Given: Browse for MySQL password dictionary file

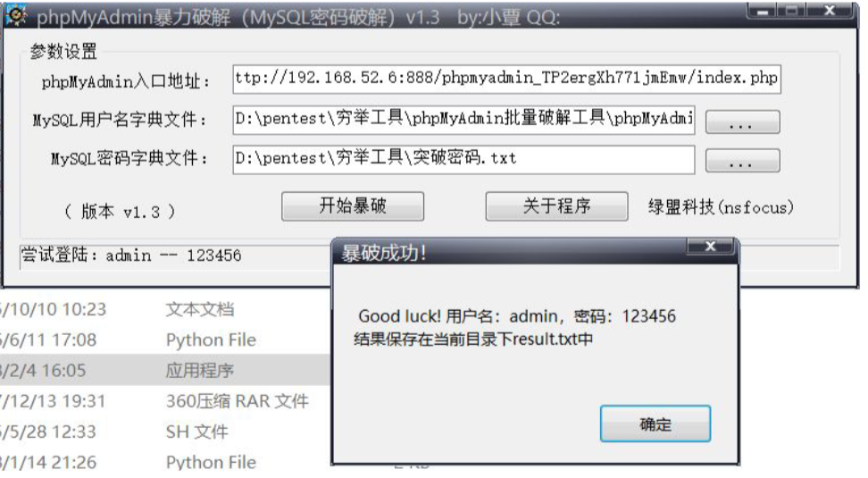Looking at the screenshot, I should [x=742, y=161].
